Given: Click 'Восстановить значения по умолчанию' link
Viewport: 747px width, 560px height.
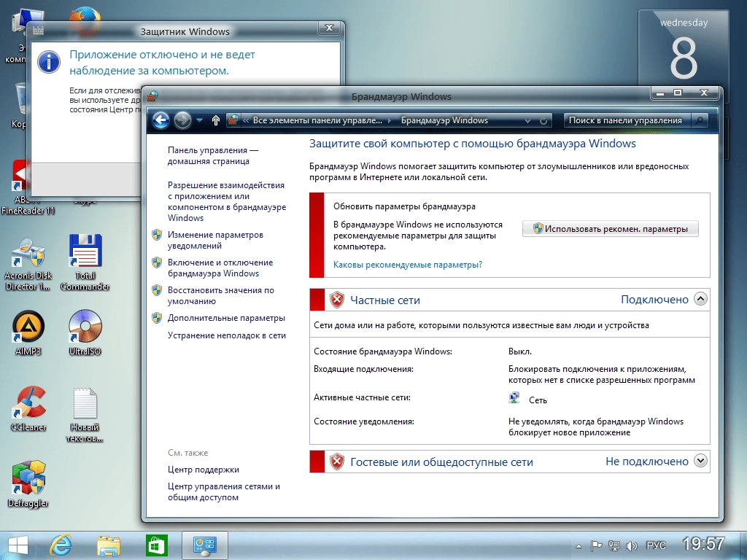Looking at the screenshot, I should (x=220, y=295).
